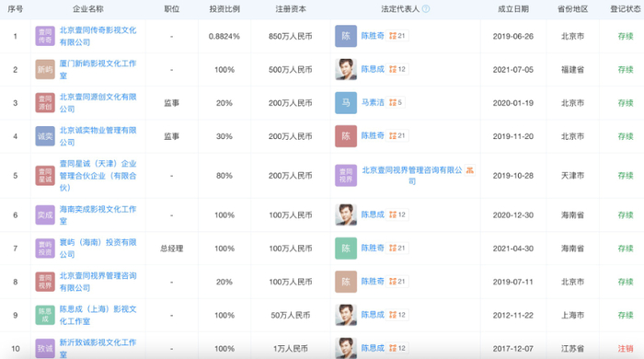Click the 登记状态 column header

click(626, 8)
